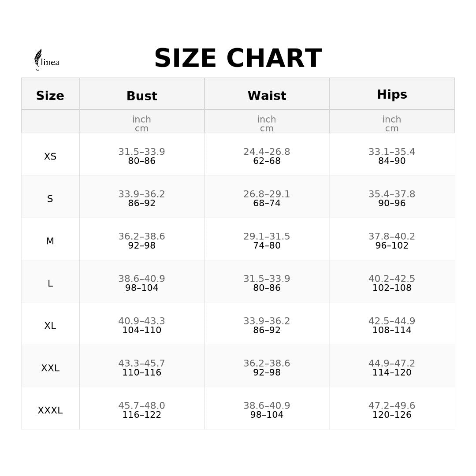Click the linea feather logo
476x476 pixels.
point(46,59)
